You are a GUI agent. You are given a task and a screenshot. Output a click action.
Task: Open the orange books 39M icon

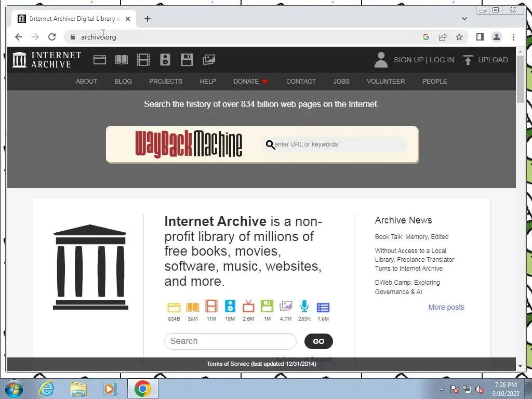192,307
